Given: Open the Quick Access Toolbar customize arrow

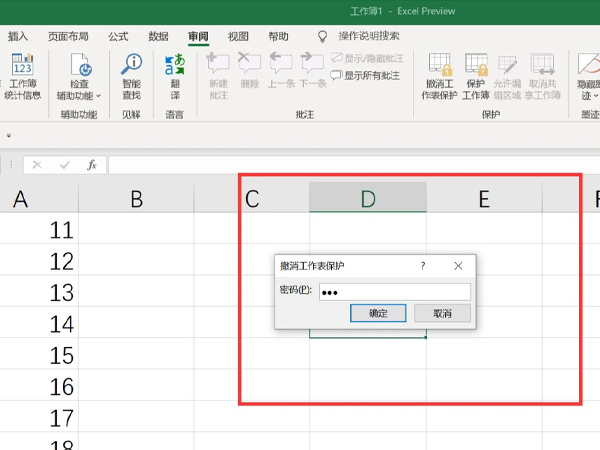Looking at the screenshot, I should tap(9, 135).
